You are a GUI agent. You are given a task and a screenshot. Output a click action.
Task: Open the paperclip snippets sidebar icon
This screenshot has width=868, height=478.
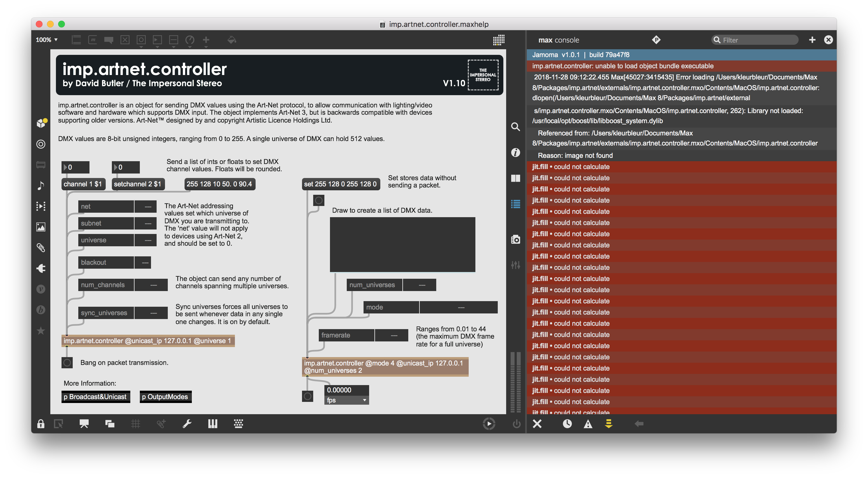(41, 248)
